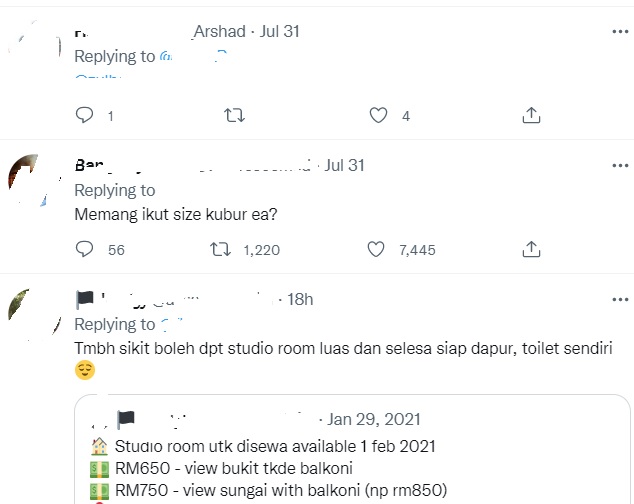Like the tweet with 7,445 likes
This screenshot has width=634, height=504.
[x=378, y=249]
